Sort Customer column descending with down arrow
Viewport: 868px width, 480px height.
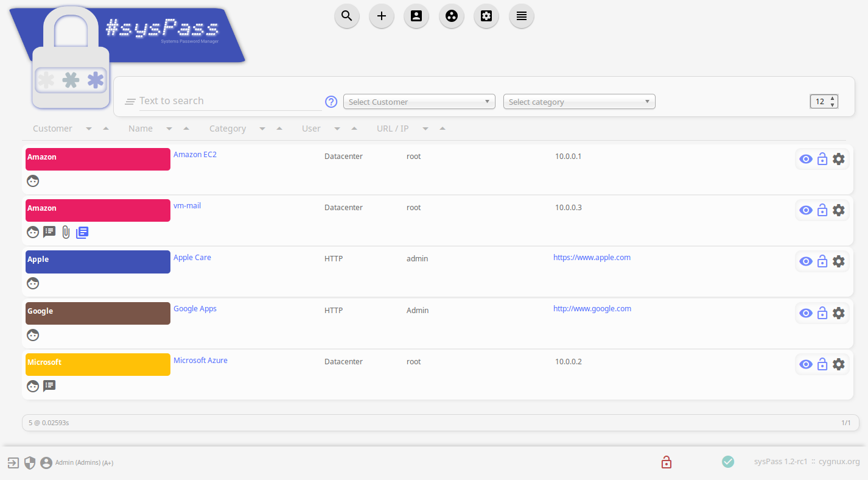click(89, 129)
